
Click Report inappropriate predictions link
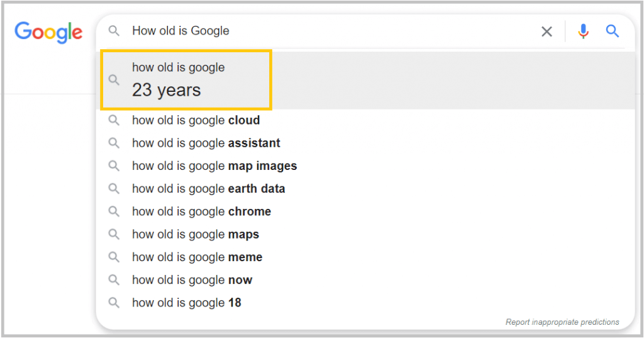pos(562,322)
